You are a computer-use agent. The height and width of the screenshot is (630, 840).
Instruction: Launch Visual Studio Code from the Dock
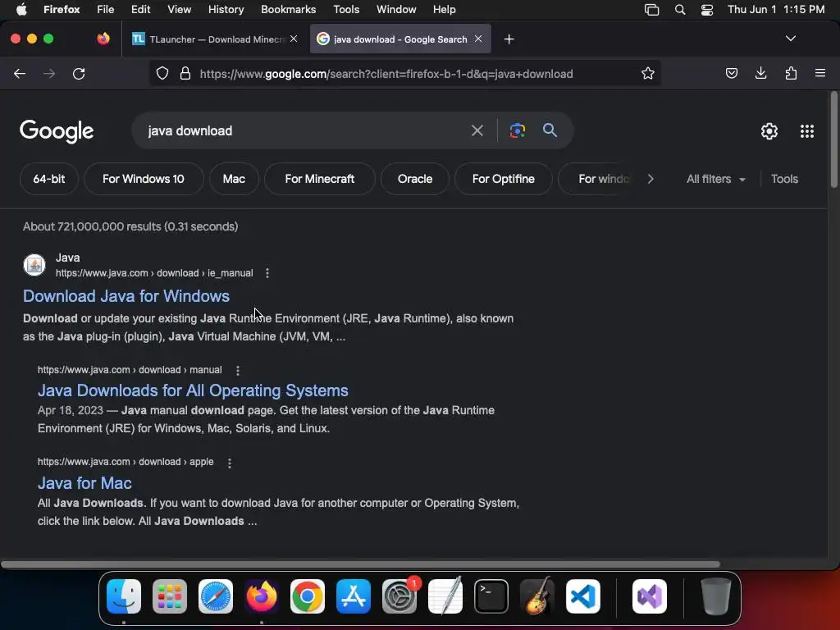(x=583, y=596)
